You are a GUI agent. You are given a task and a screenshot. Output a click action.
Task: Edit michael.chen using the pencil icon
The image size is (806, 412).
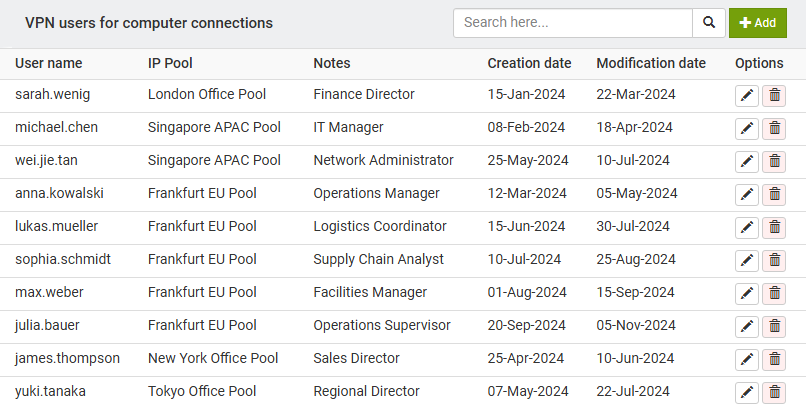click(x=746, y=129)
